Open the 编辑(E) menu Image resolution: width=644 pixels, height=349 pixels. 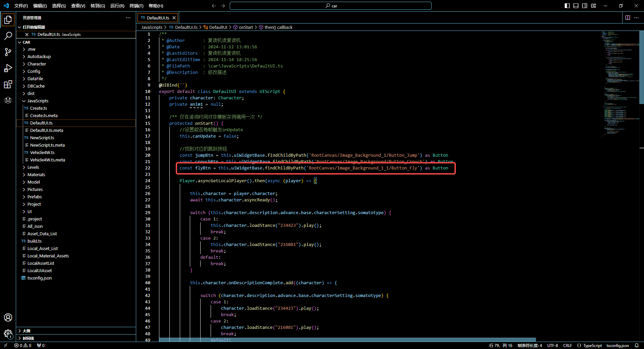pos(40,6)
